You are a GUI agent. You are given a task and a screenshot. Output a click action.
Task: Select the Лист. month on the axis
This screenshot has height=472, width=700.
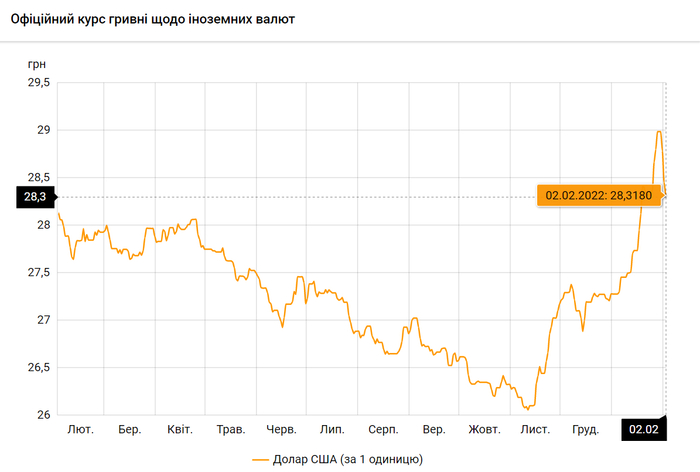(x=535, y=430)
